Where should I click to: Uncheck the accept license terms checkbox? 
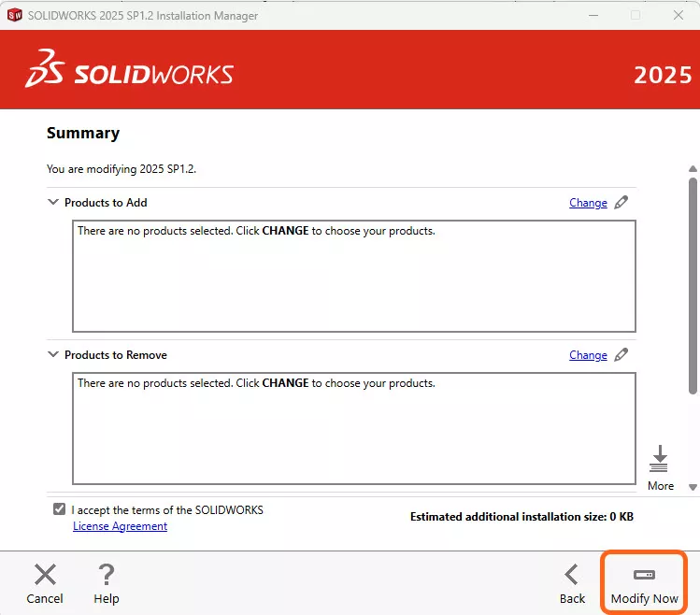pyautogui.click(x=60, y=509)
